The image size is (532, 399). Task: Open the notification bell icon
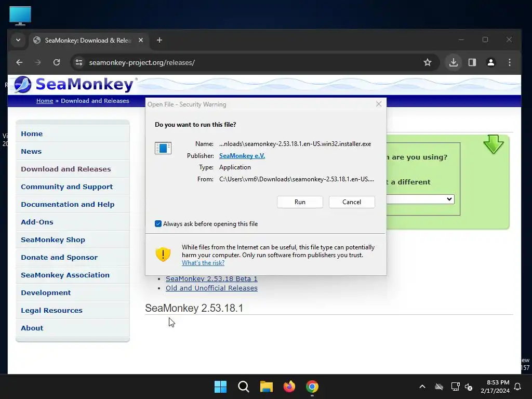click(x=518, y=387)
